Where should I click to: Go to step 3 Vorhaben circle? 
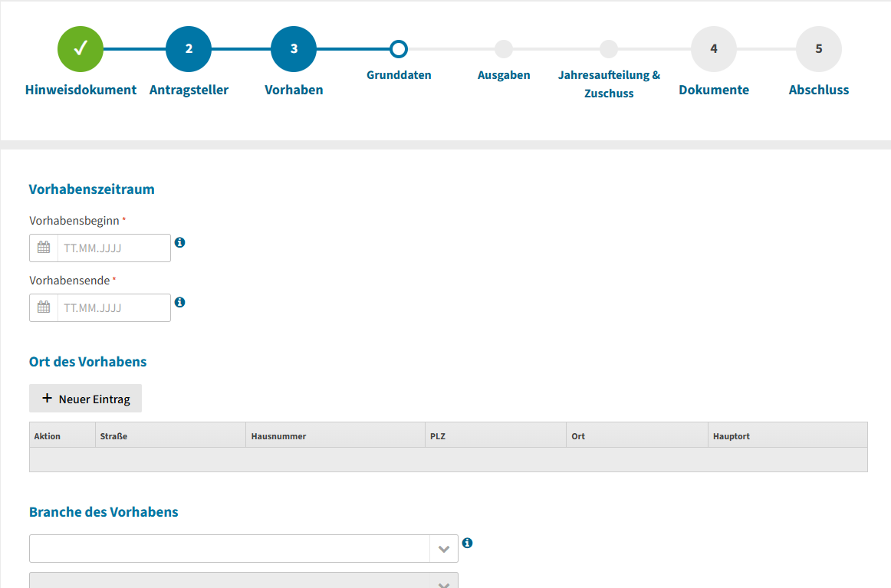294,49
